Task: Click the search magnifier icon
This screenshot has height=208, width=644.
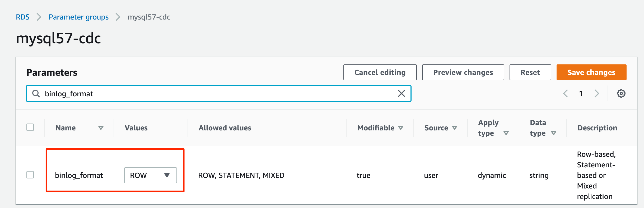Action: click(36, 93)
